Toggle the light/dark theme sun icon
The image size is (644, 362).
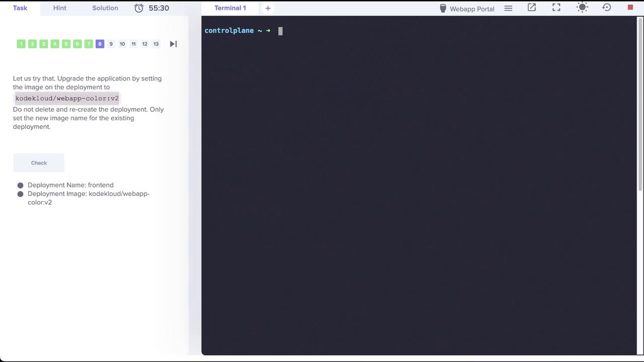tap(582, 8)
